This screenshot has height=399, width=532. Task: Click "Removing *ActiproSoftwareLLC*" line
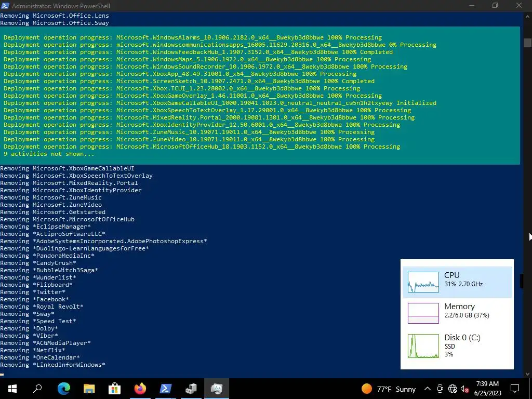coord(52,234)
